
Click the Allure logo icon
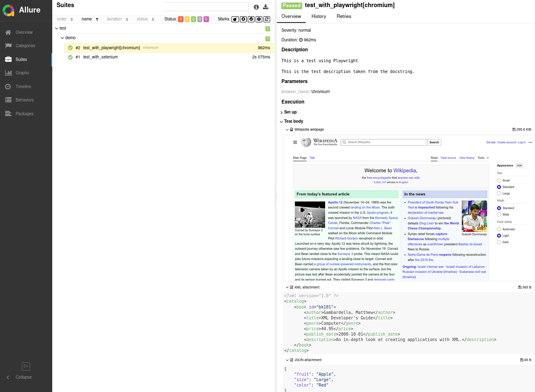(x=8, y=10)
